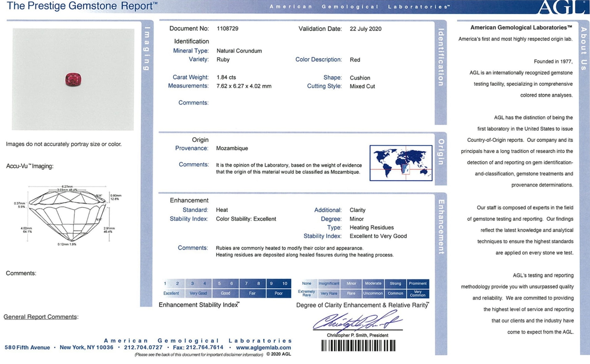Click Christopher P. Smith's signature
This screenshot has width=590, height=364.
point(357,321)
